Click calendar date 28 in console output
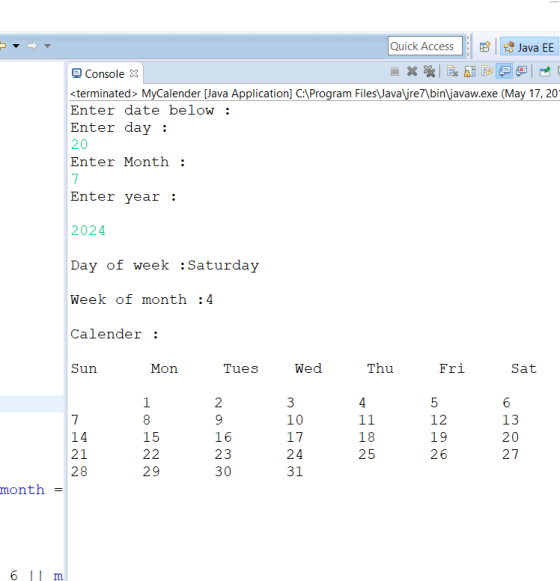The height and width of the screenshot is (581, 560). pos(79,472)
